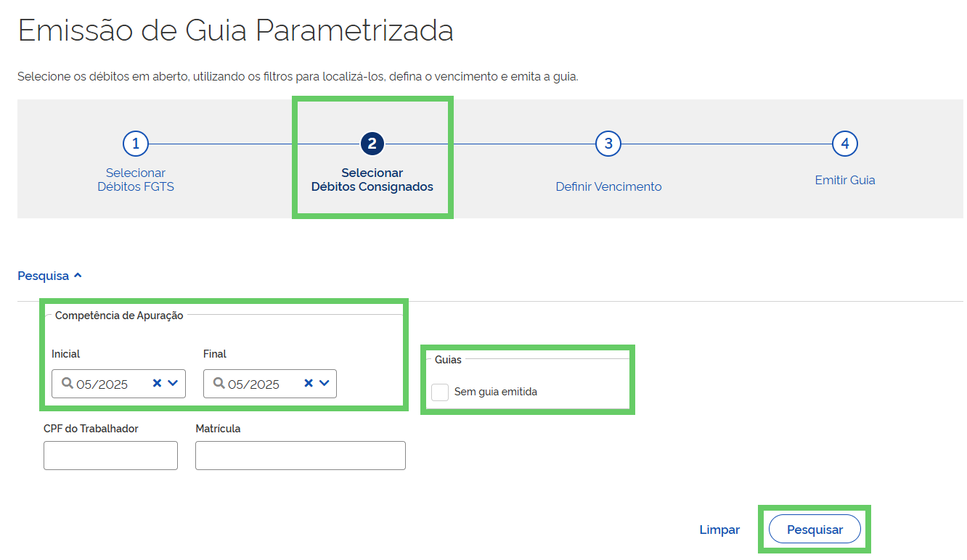Click the Limpar link
The image size is (967, 560).
[719, 530]
